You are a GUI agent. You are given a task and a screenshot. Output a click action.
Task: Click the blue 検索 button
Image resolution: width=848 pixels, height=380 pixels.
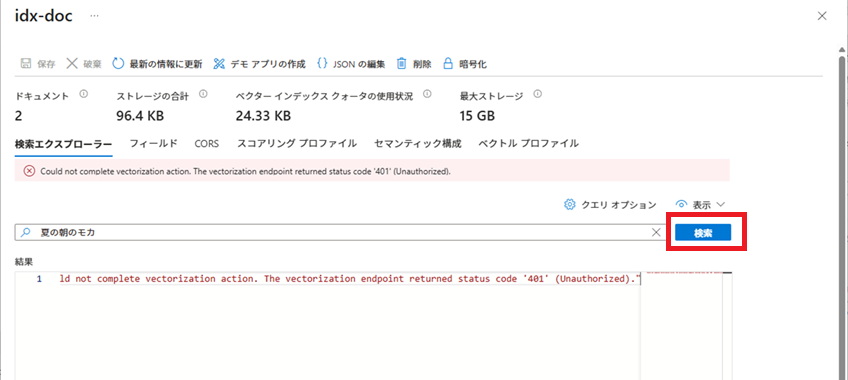coord(703,233)
